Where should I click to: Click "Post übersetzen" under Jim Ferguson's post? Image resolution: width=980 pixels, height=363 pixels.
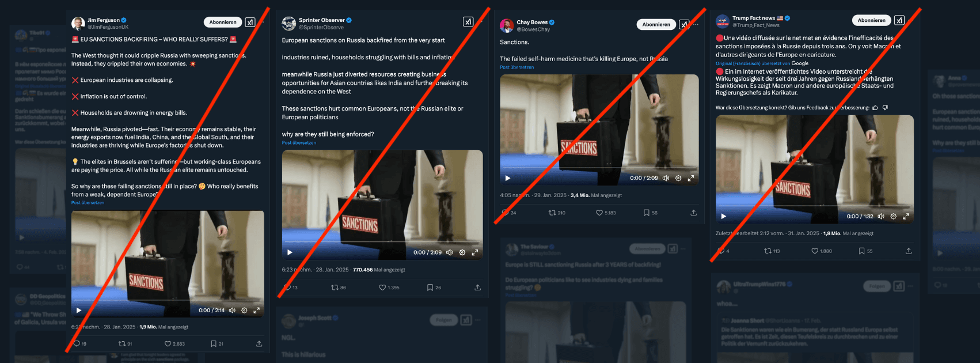[88, 203]
